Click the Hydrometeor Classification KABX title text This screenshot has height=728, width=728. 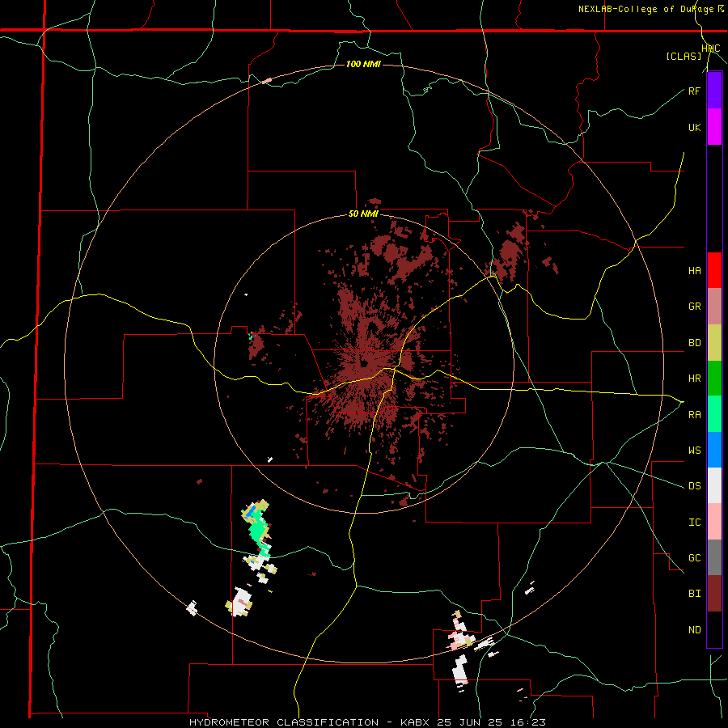(367, 722)
